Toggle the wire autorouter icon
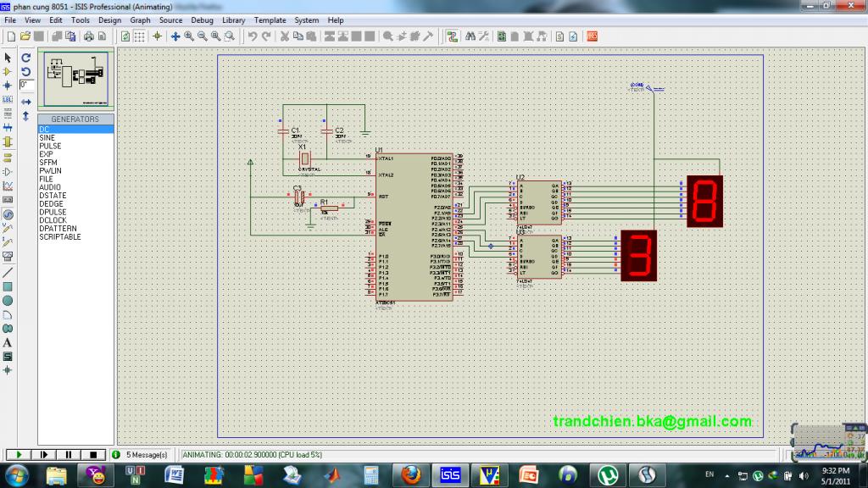This screenshot has height=488, width=868. coord(452,36)
